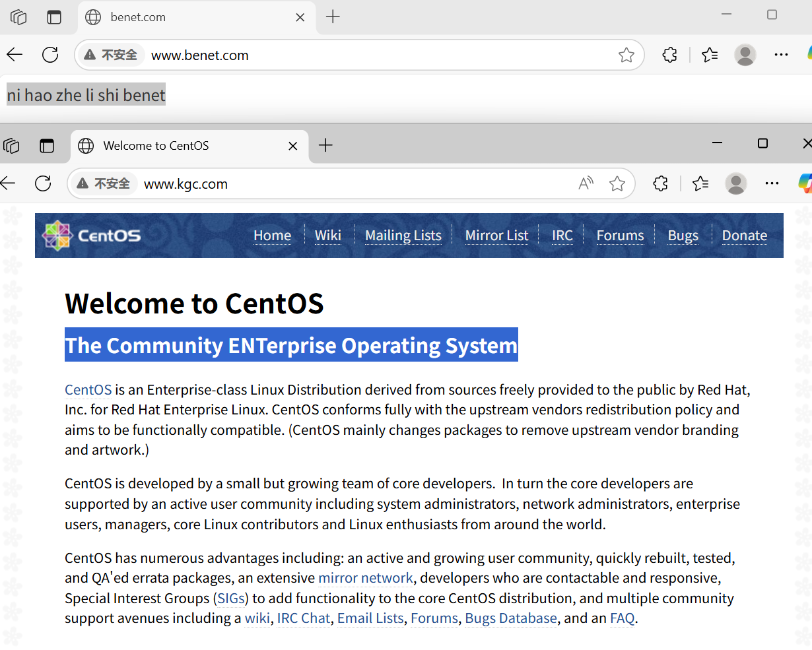Open favorites list in benet.com window
The height and width of the screenshot is (650, 812).
pyautogui.click(x=710, y=55)
